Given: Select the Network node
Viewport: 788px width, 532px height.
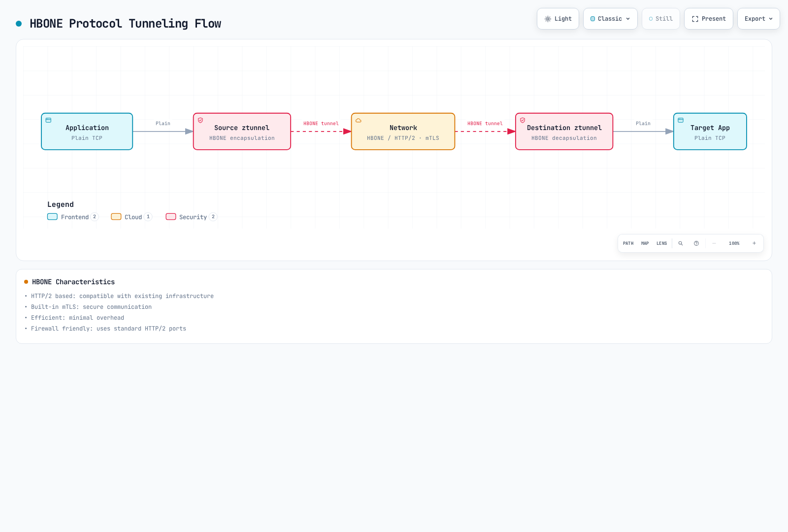Looking at the screenshot, I should point(403,132).
